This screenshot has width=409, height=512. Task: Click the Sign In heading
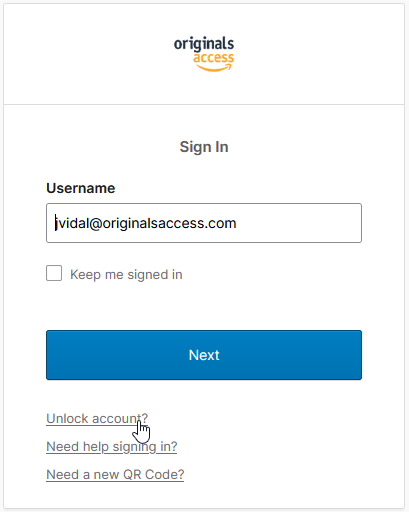tap(204, 147)
